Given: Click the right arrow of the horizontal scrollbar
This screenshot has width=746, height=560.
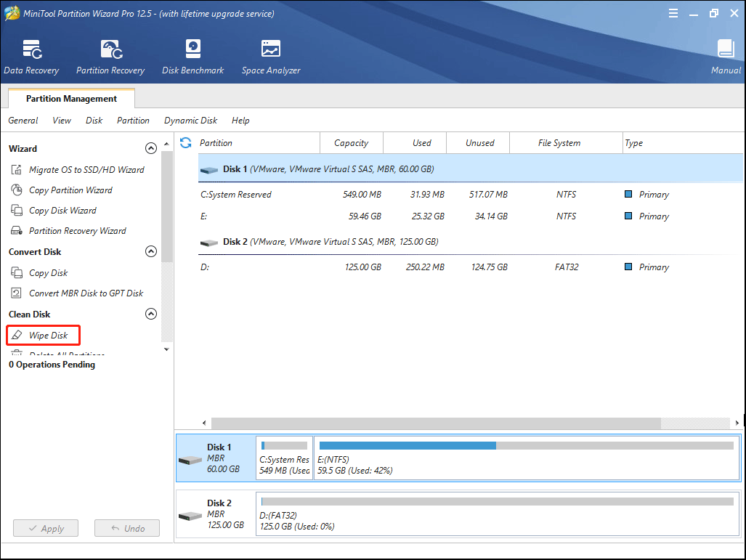Looking at the screenshot, I should coord(737,423).
